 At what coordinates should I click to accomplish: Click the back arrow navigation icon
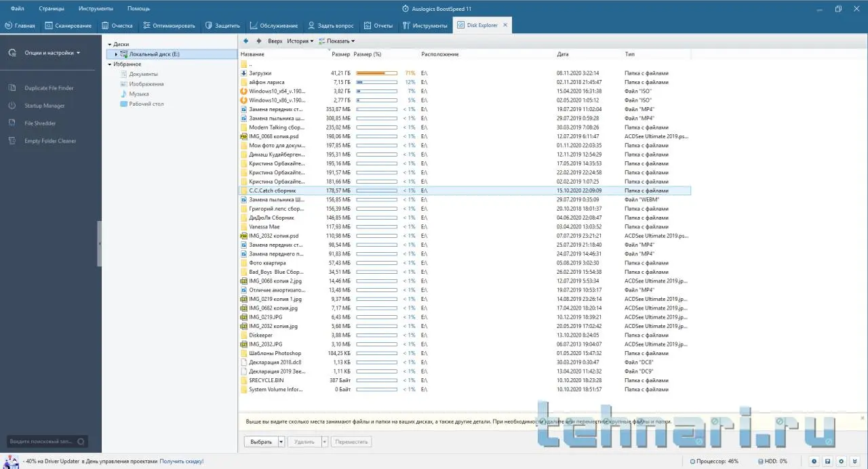click(x=246, y=41)
